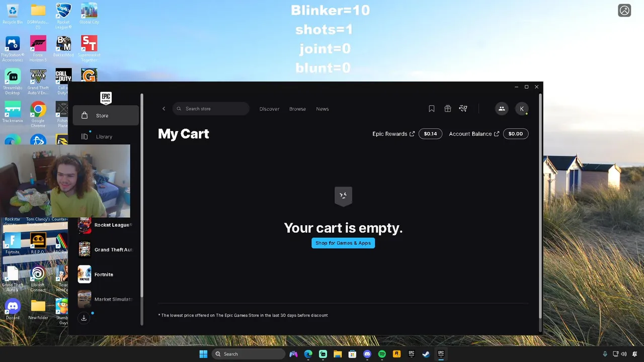Maximize the Epic Games Launcher window
The width and height of the screenshot is (644, 362).
click(x=526, y=87)
